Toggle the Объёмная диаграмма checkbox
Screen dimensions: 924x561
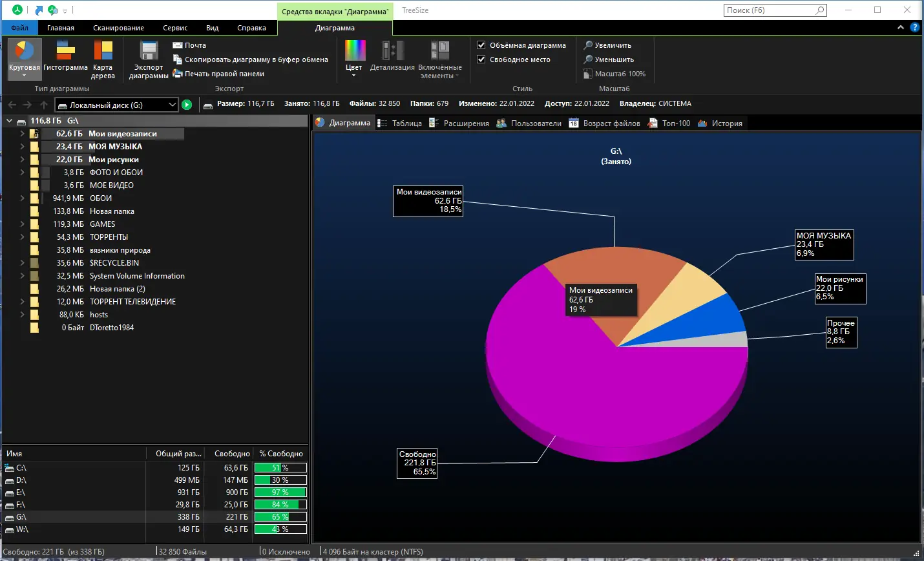tap(481, 45)
